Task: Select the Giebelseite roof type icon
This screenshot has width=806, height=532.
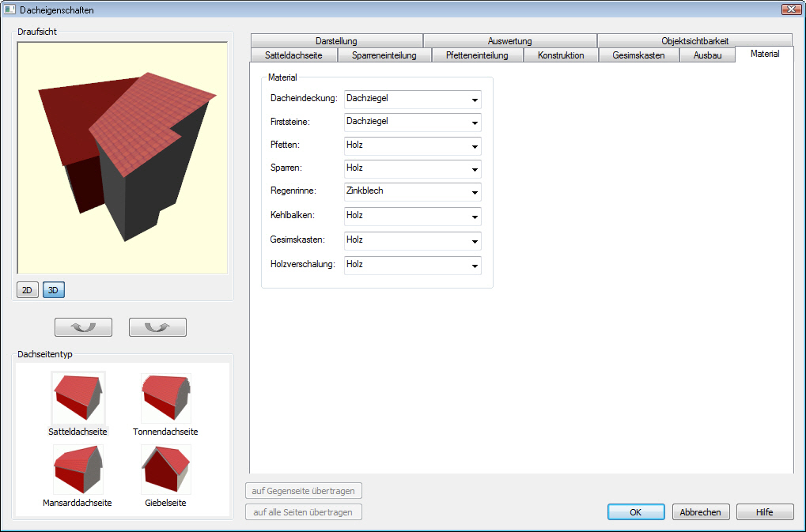Action: (x=165, y=470)
